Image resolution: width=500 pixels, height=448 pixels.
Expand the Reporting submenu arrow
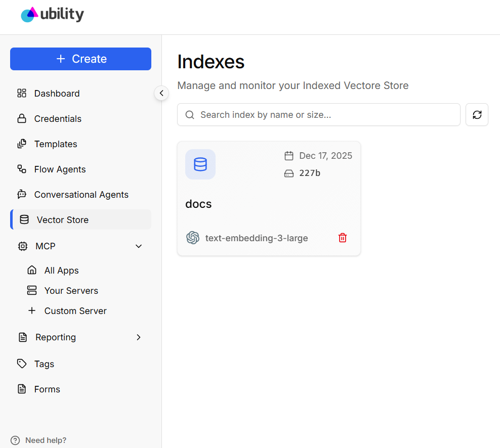[139, 337]
